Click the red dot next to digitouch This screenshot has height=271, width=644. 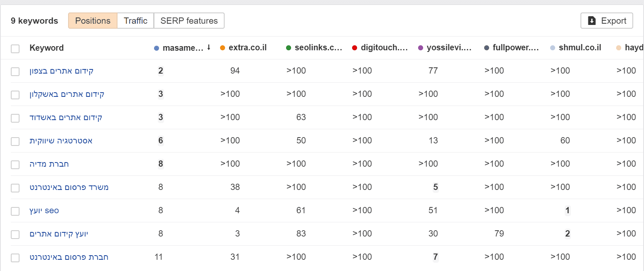[355, 48]
